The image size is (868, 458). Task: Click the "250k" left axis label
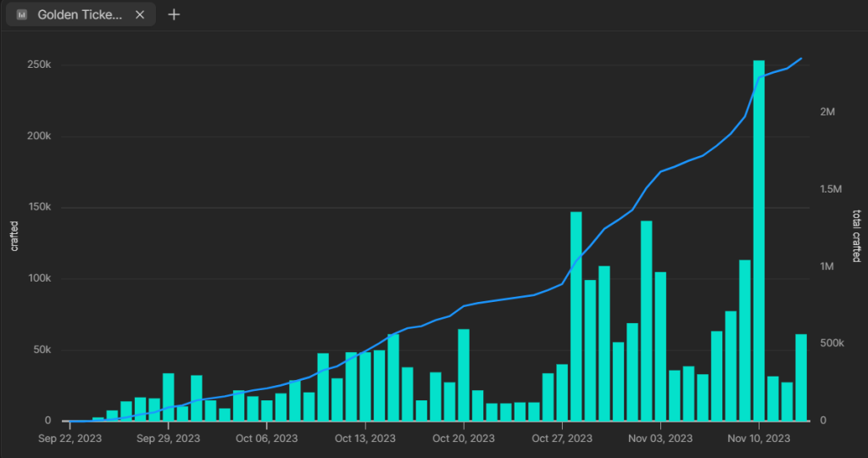pyautogui.click(x=39, y=65)
